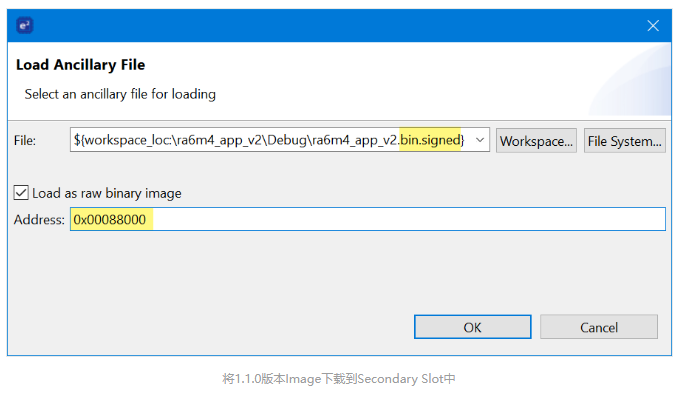The height and width of the screenshot is (398, 680).
Task: Click the 'Load as raw binary image' label
Action: coord(107,193)
